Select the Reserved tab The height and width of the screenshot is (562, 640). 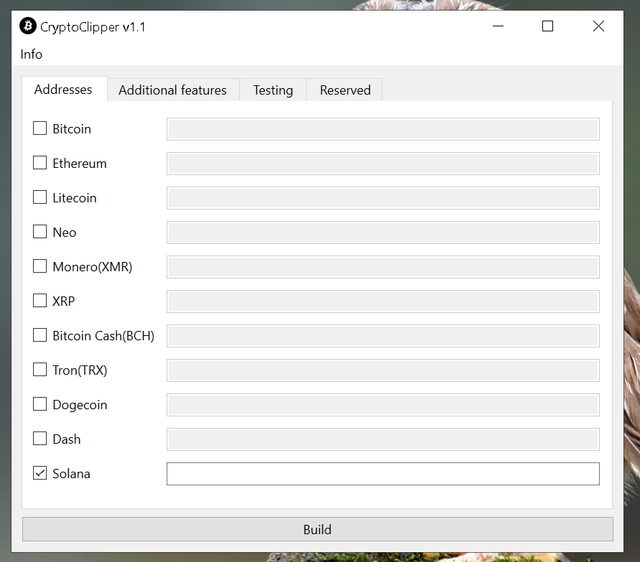[345, 90]
